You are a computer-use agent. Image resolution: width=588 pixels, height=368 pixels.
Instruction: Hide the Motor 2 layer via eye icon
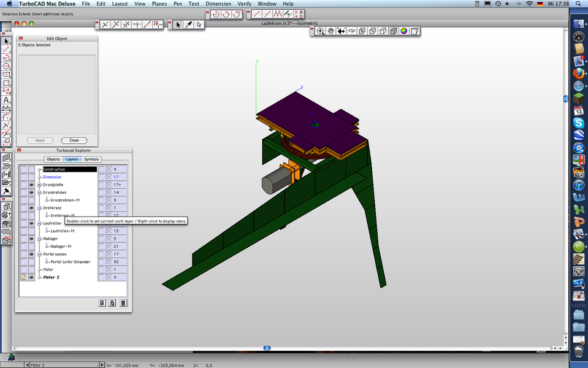pos(31,277)
